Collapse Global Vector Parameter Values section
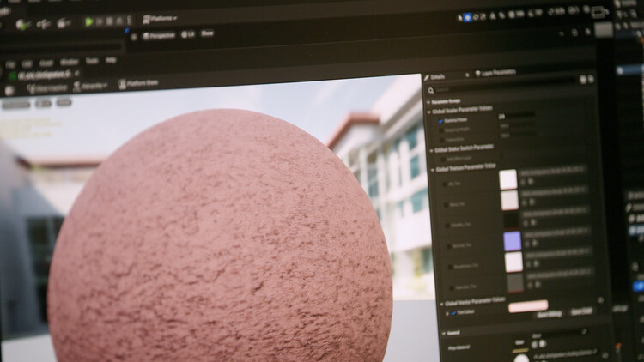The height and width of the screenshot is (362, 644). pyautogui.click(x=442, y=305)
